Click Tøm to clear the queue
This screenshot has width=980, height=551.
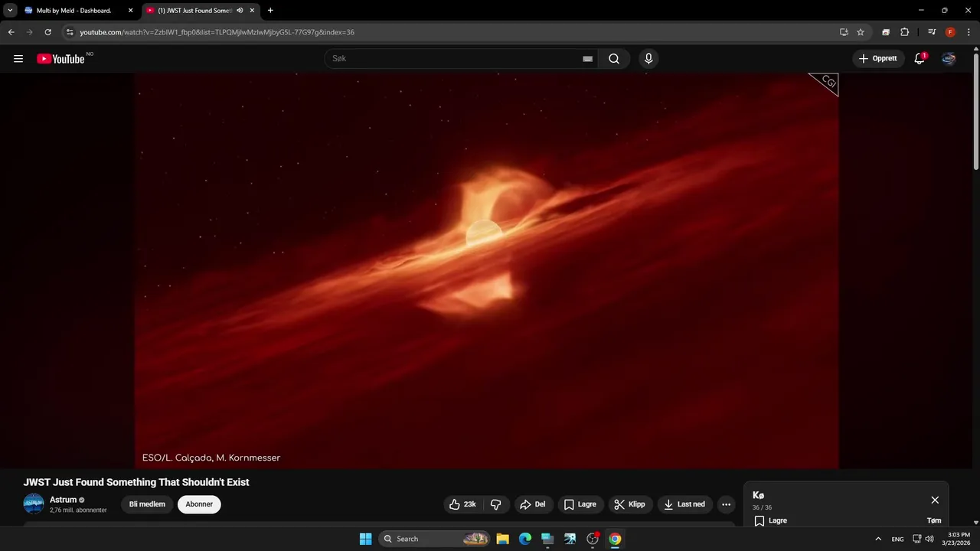pos(934,520)
